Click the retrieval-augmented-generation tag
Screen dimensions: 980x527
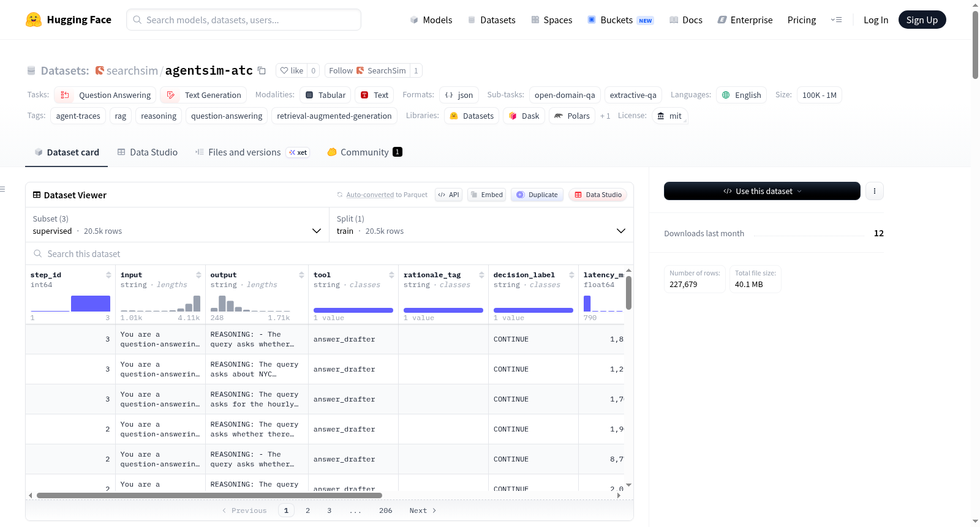[x=334, y=116]
